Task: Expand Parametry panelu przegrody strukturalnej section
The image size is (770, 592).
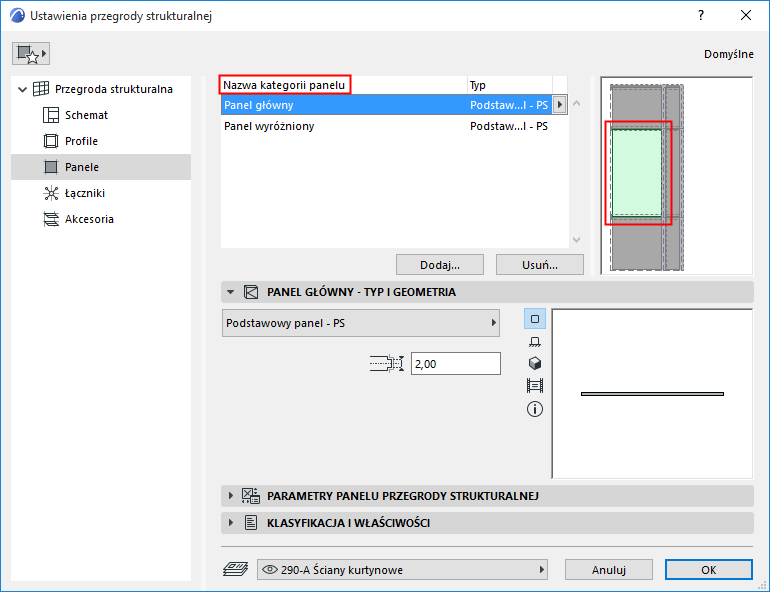Action: (x=230, y=496)
